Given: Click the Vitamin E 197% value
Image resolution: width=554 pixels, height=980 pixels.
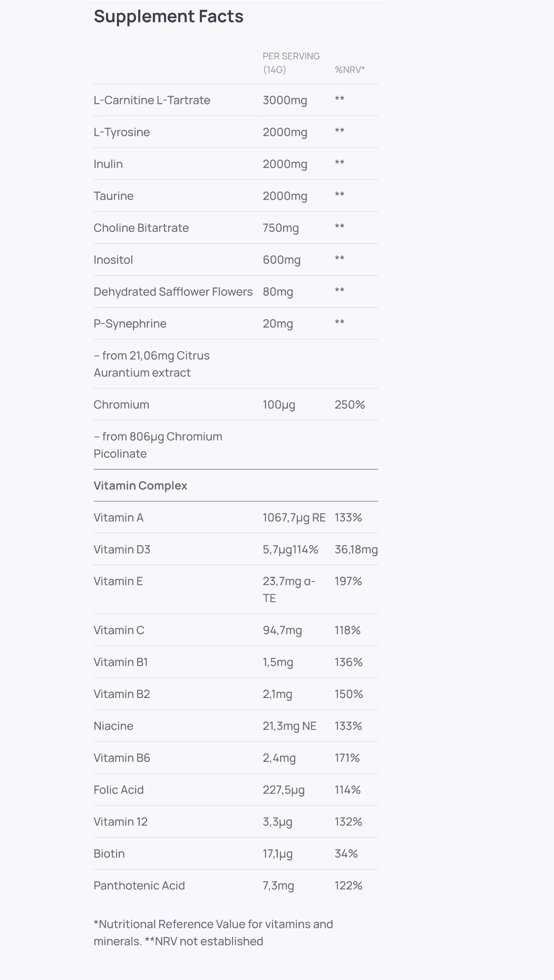Looking at the screenshot, I should pos(348,581).
